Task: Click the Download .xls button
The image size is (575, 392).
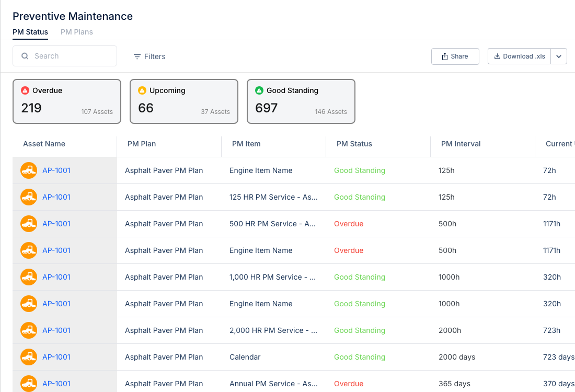Action: tap(519, 56)
